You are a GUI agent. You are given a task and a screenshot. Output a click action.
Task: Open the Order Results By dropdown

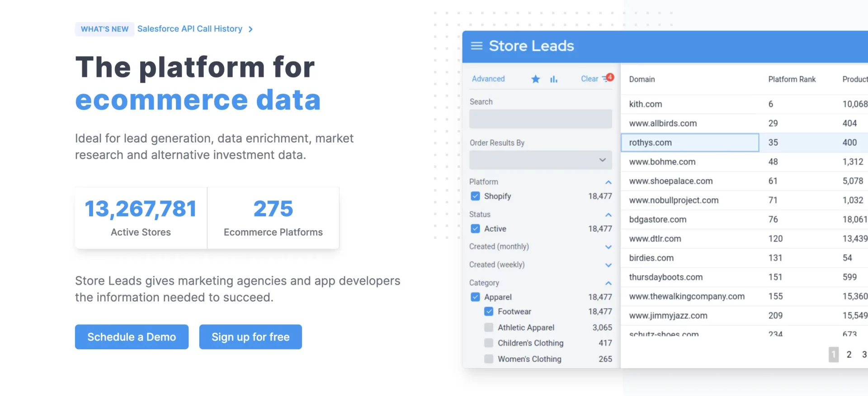(x=541, y=160)
